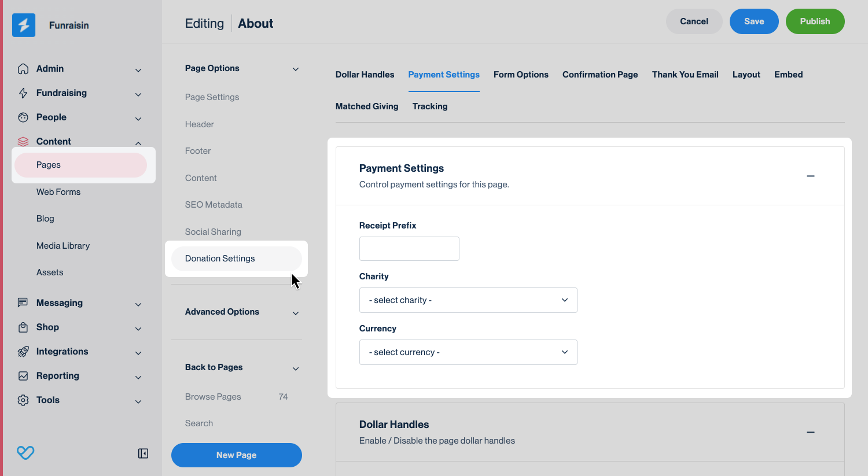
Task: Toggle the Advanced Options section chevron
Action: [296, 313]
